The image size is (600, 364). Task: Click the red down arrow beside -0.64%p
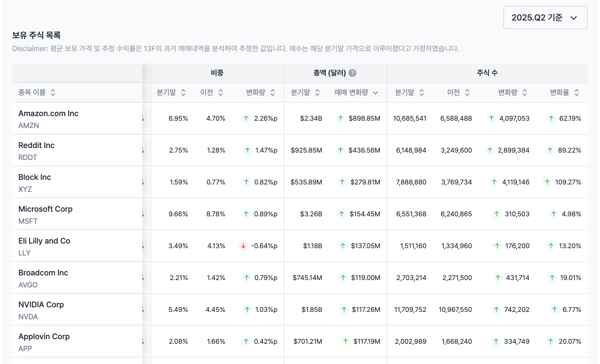[243, 246]
